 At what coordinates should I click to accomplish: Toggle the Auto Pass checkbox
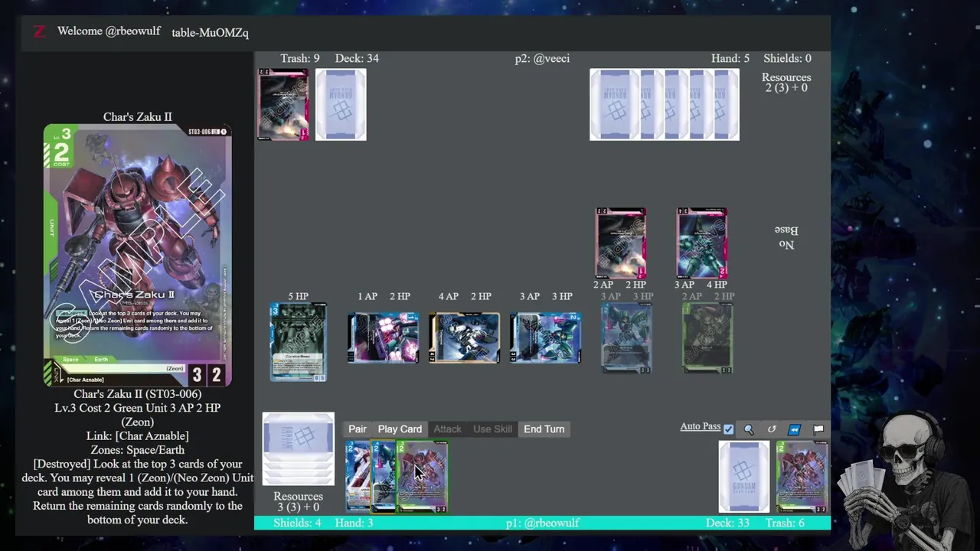click(x=728, y=429)
